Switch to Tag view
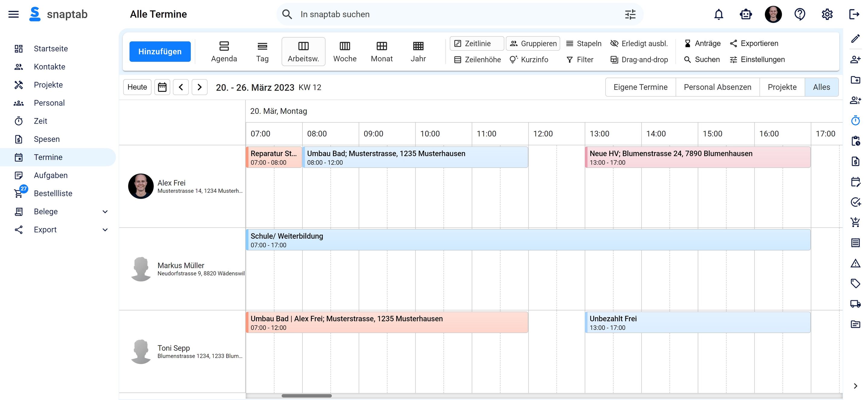This screenshot has height=400, width=868. (262, 52)
